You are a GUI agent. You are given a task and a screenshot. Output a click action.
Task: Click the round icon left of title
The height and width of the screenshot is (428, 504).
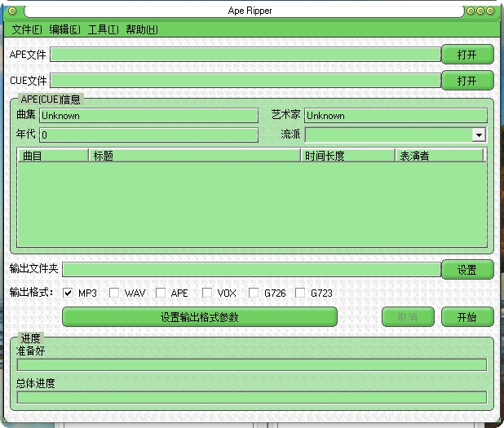[x=12, y=11]
